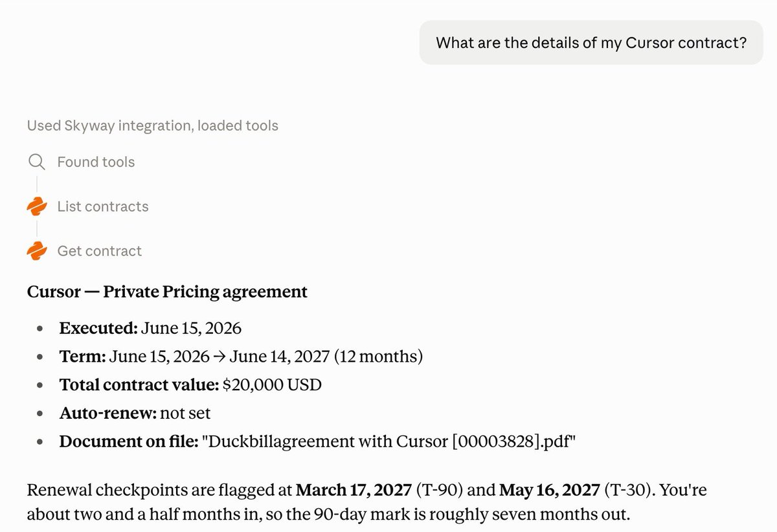Viewport: 777px width, 532px height.
Task: Click the 'Total contract value:' label
Action: [x=139, y=385]
